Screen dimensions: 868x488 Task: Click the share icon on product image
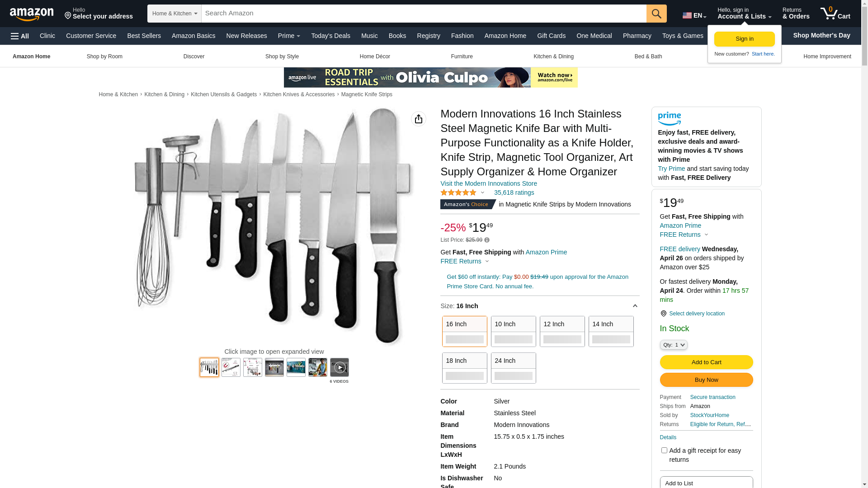pyautogui.click(x=419, y=119)
